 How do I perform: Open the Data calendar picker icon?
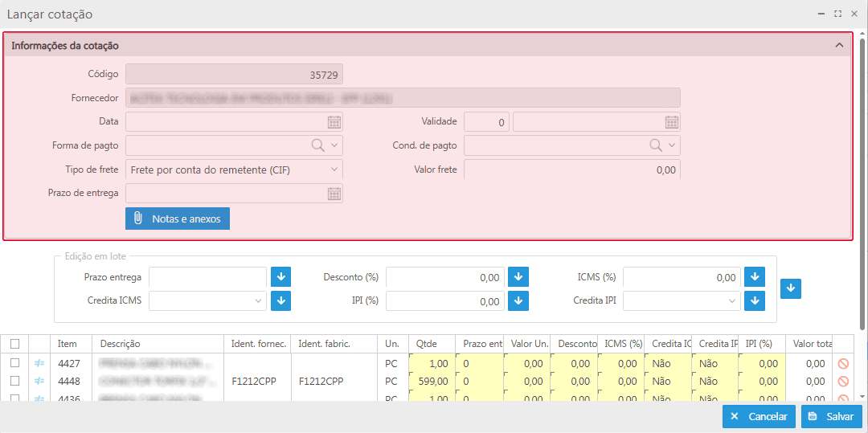(x=334, y=122)
